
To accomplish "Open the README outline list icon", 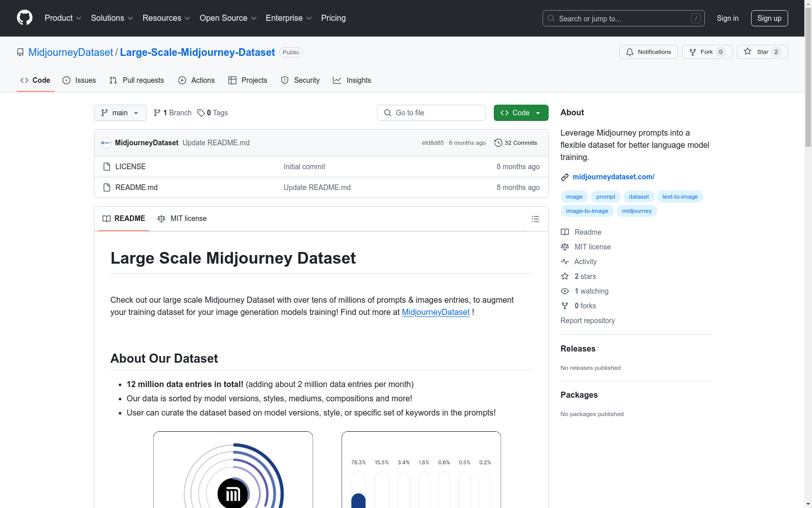I will point(535,219).
